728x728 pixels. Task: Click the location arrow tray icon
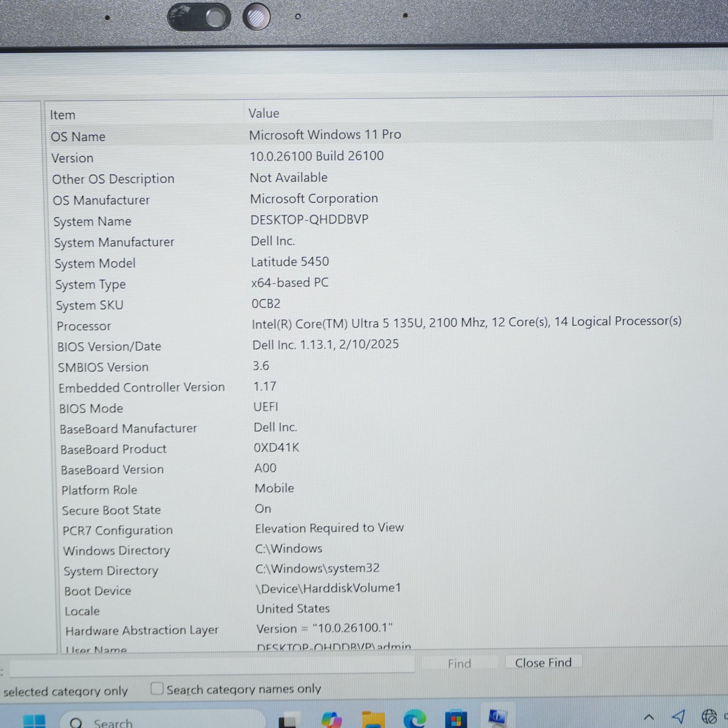678,717
